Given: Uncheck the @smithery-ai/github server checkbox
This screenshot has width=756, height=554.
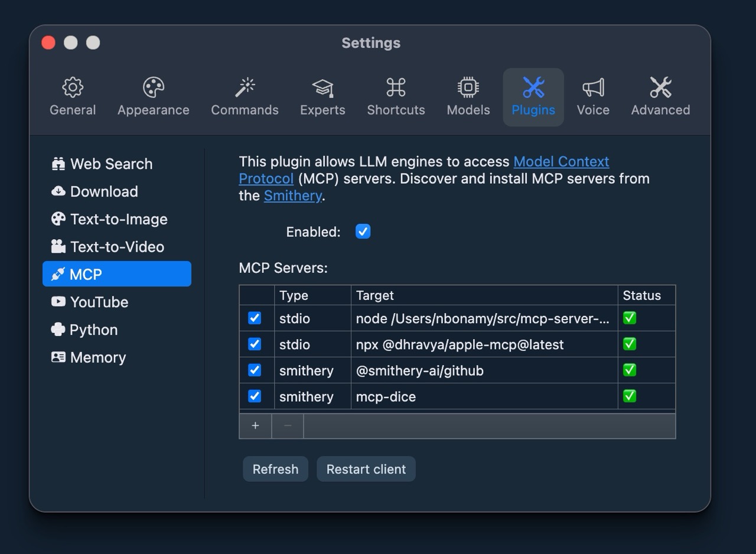Looking at the screenshot, I should (255, 370).
